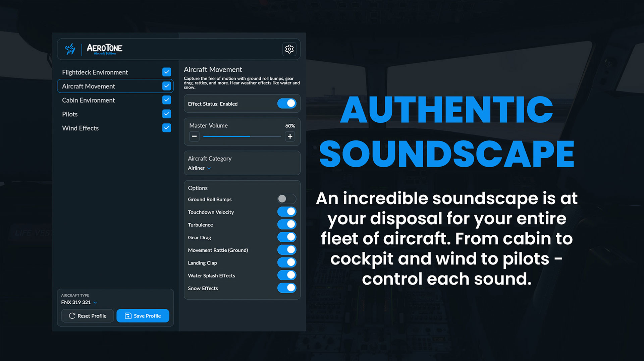
Task: Enable the Ground Roll Bumps toggle
Action: [286, 199]
